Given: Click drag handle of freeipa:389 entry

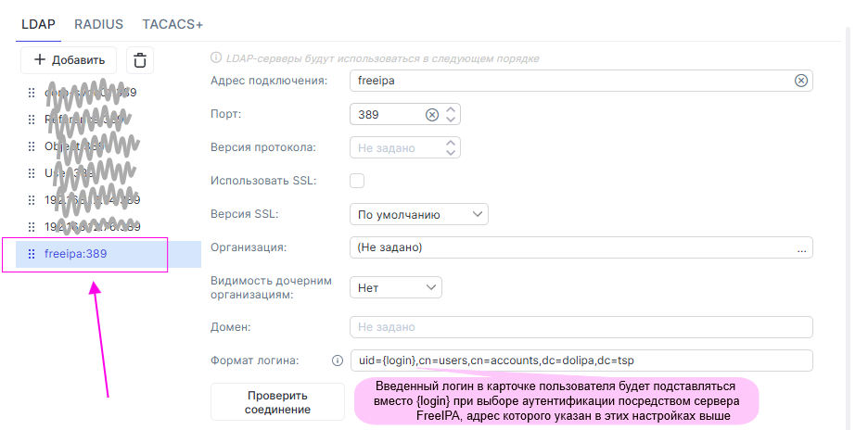Looking at the screenshot, I should (x=31, y=254).
